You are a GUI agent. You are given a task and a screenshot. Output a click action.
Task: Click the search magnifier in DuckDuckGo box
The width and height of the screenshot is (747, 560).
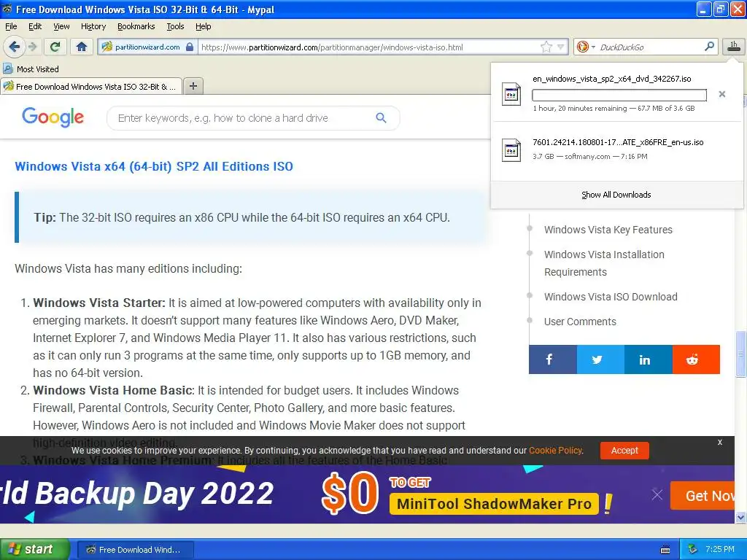pyautogui.click(x=709, y=46)
